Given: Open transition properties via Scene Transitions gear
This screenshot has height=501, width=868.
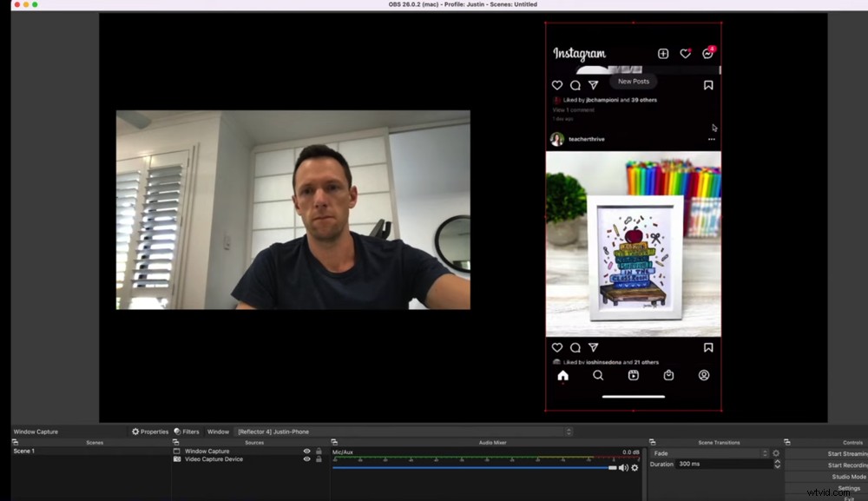Looking at the screenshot, I should coord(777,452).
